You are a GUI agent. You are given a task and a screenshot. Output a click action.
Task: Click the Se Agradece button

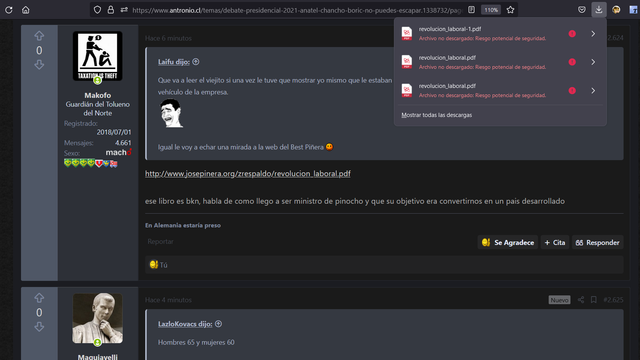pyautogui.click(x=508, y=242)
